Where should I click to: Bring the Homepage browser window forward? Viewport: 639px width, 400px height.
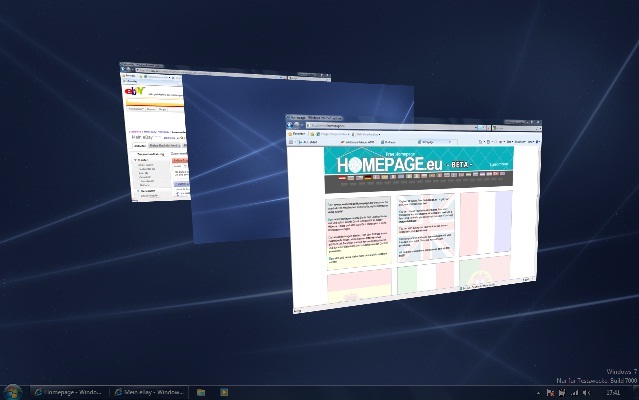point(414,216)
